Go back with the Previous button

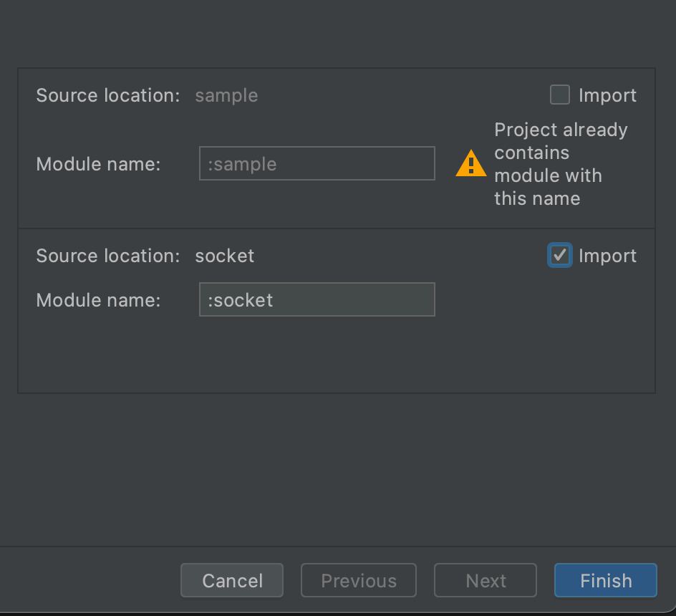click(x=359, y=580)
